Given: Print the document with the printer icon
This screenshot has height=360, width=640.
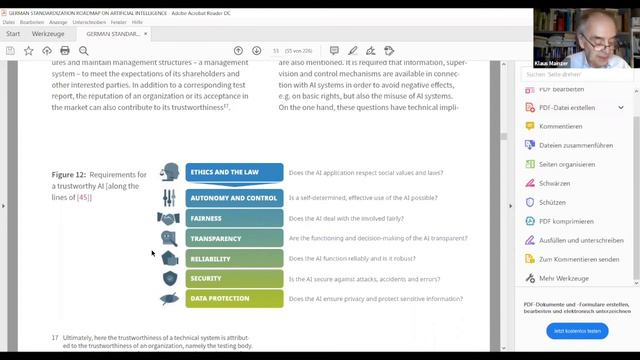Looking at the screenshot, I should 65,51.
